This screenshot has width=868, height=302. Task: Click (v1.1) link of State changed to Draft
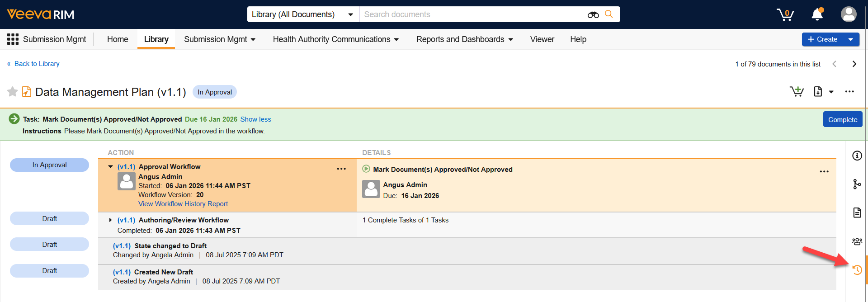coord(122,246)
